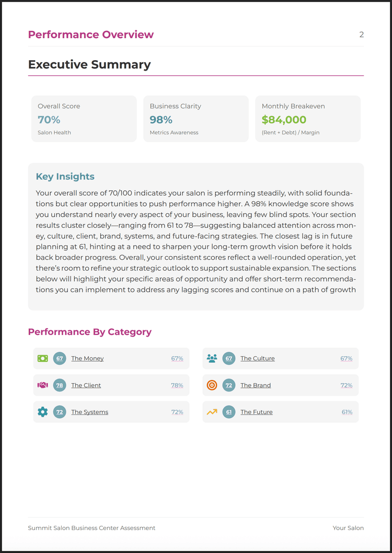Open The Money category link
The height and width of the screenshot is (553, 392).
87,359
